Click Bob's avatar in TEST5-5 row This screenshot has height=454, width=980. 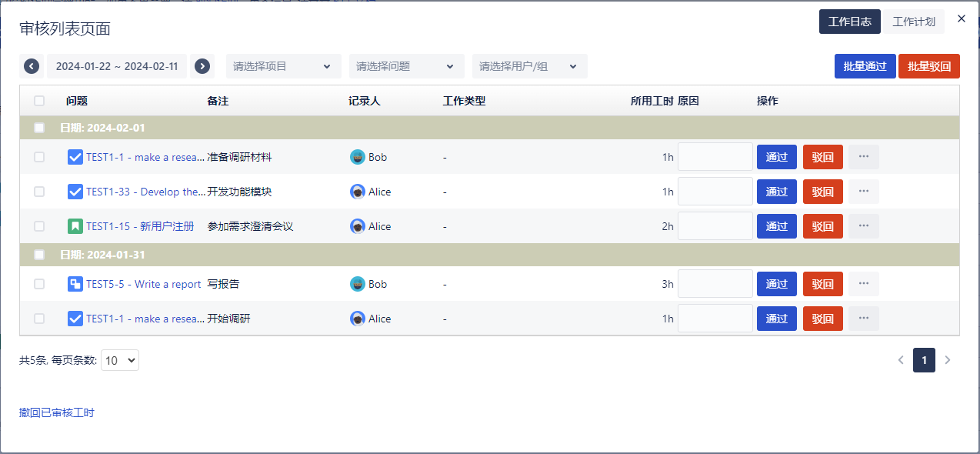[357, 284]
